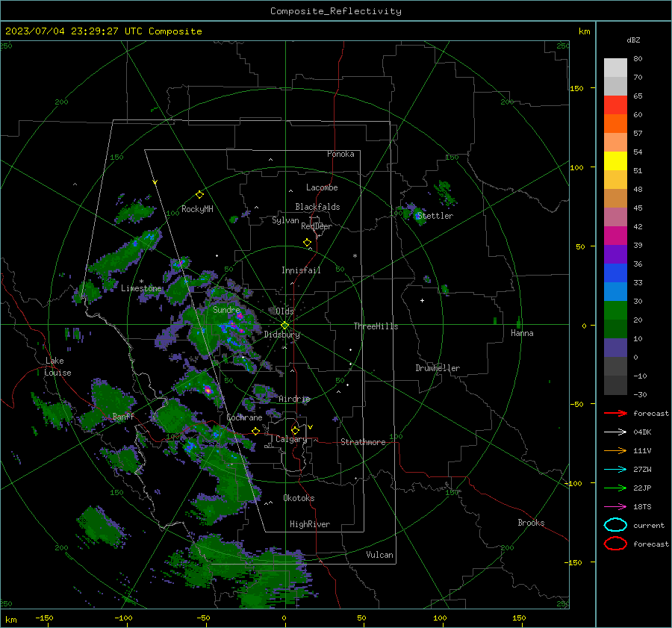Click the storm cell over Stettler
The width and height of the screenshot is (672, 628).
click(x=418, y=216)
